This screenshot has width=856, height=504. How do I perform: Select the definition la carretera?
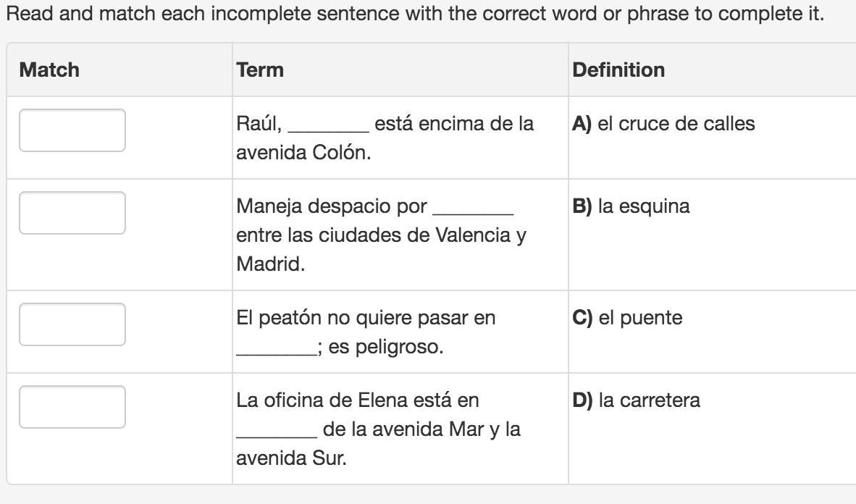click(x=649, y=400)
